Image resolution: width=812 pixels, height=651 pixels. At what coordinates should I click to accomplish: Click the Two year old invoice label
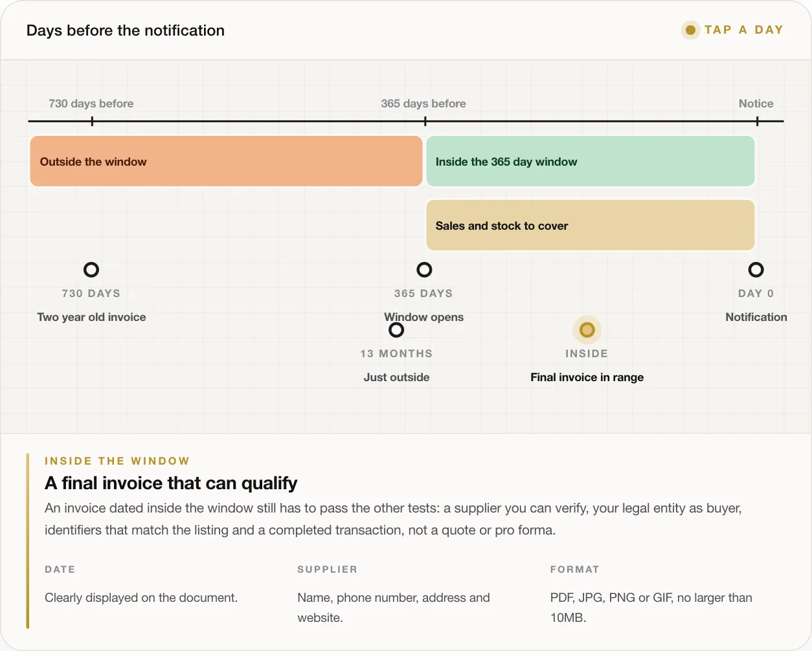tap(91, 317)
